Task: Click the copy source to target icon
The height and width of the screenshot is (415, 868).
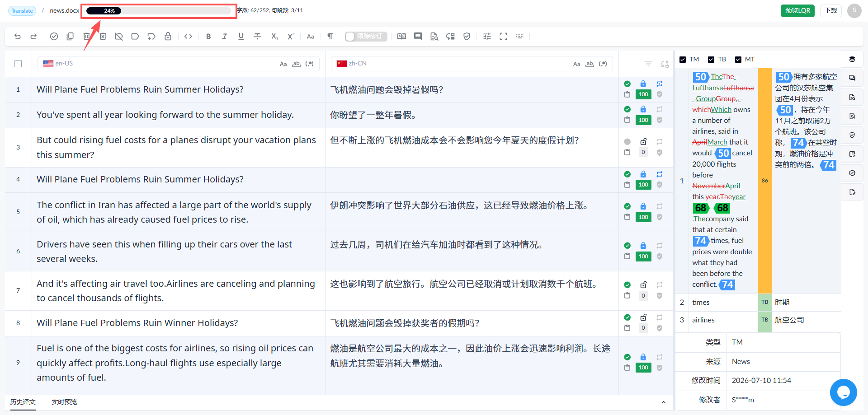Action: tap(70, 37)
